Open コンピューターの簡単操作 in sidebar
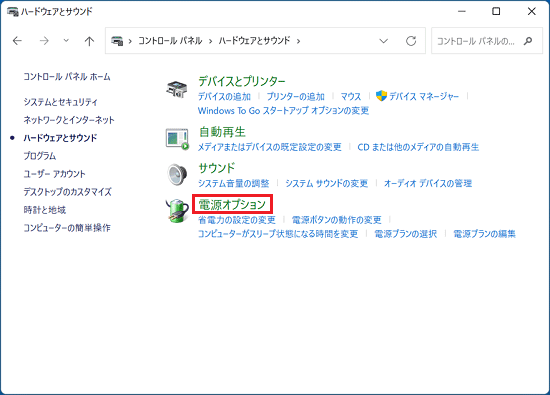This screenshot has height=395, width=550. pyautogui.click(x=67, y=228)
